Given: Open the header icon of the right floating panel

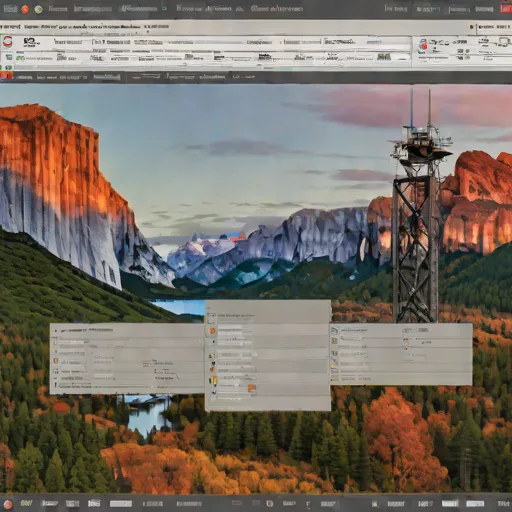Looking at the screenshot, I should pos(335,330).
